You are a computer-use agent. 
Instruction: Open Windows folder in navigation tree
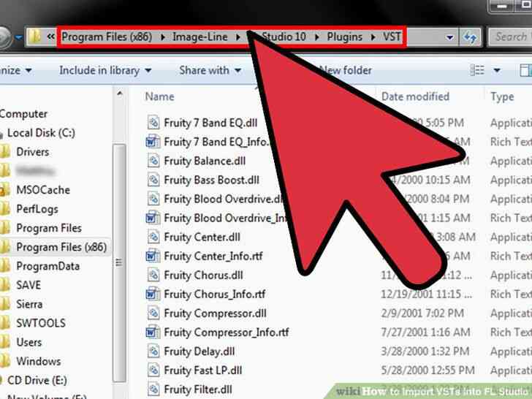click(x=38, y=361)
